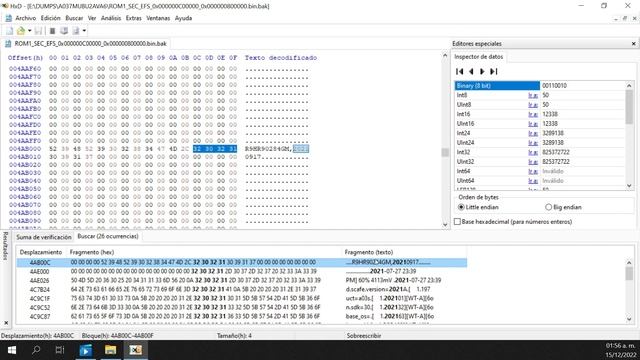
Task: Click the Open disk image toolbar icon
Action: (76, 31)
